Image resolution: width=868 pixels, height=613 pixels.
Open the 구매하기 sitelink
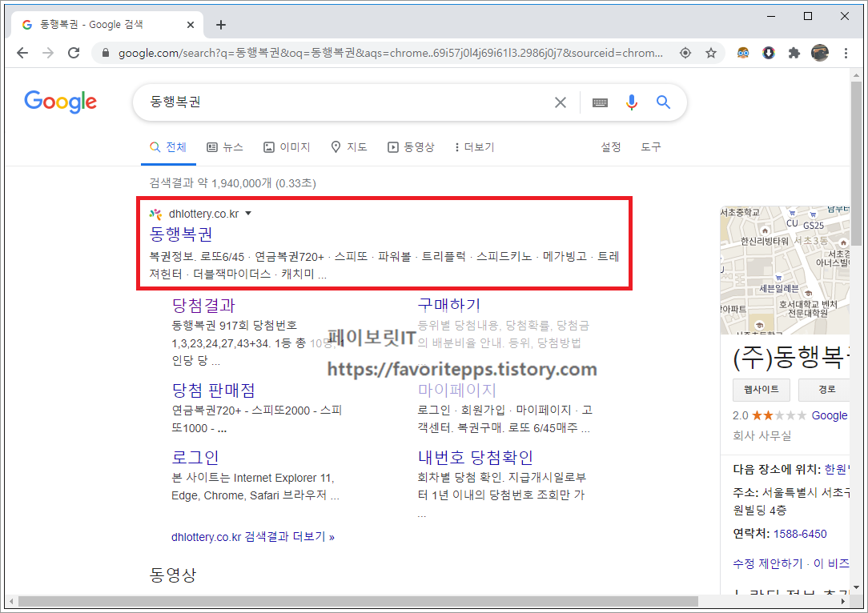tap(449, 305)
